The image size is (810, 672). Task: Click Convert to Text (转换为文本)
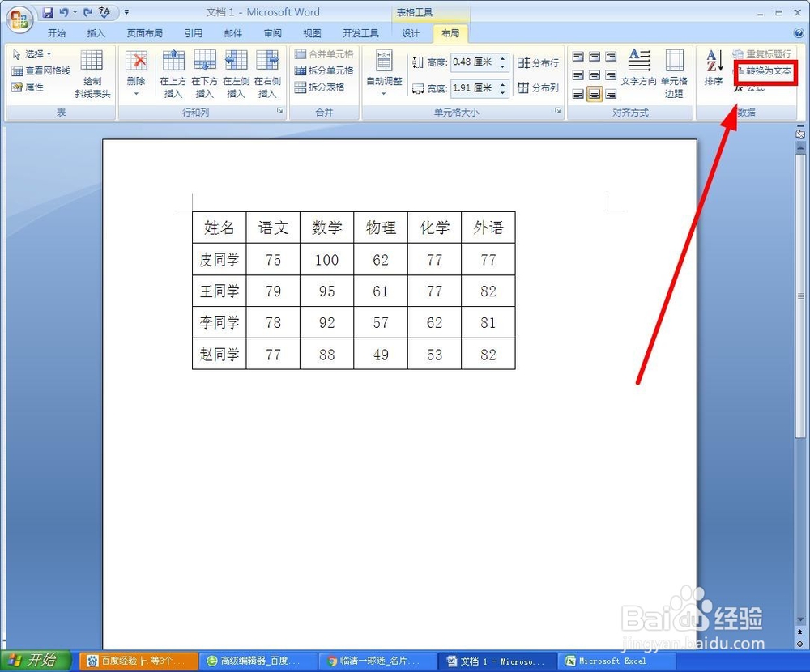(765, 70)
